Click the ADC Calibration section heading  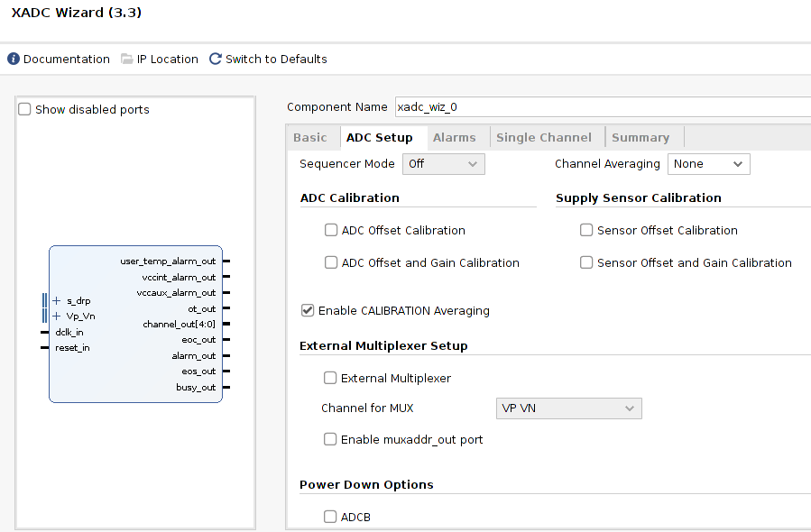[x=350, y=198]
